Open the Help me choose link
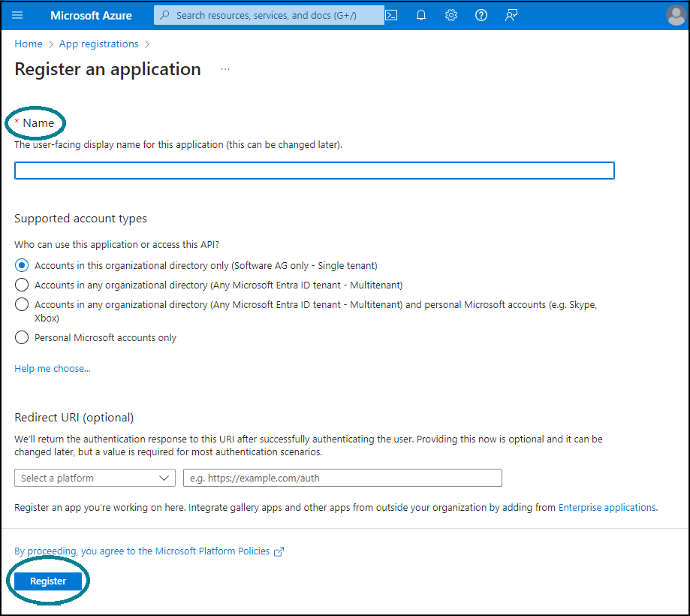The image size is (690, 616). click(53, 369)
